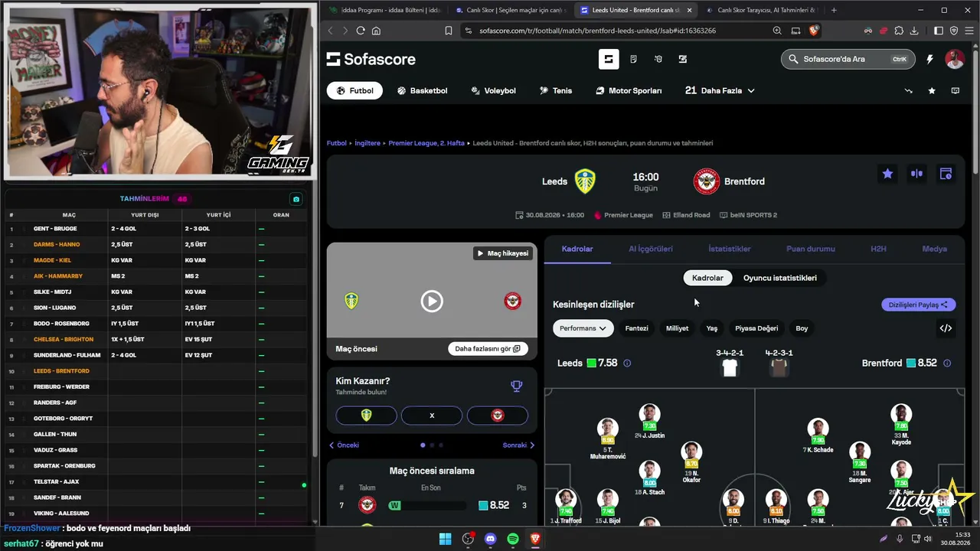
Task: Add the Leeds–Brentford match to favorites
Action: coord(887,174)
